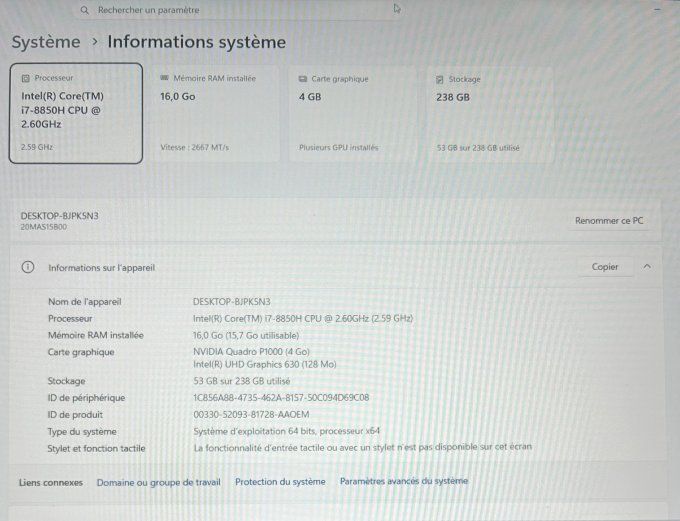Click the Stylet et fonction tactile value

point(362,447)
